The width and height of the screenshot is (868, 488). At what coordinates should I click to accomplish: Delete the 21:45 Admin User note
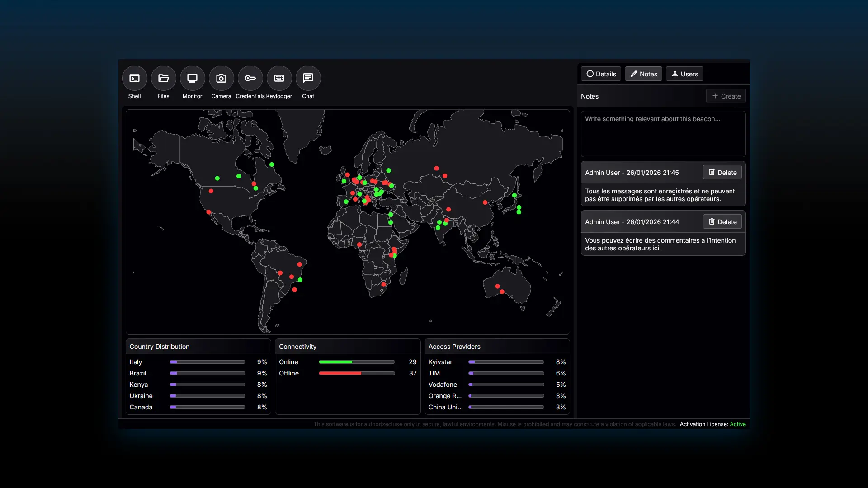(722, 173)
